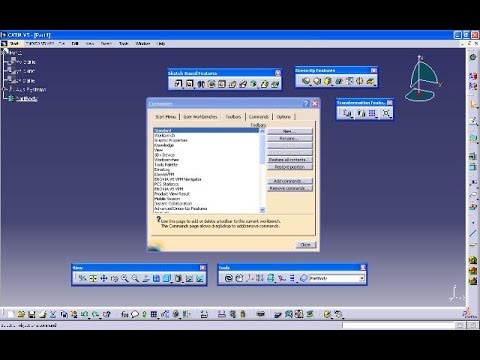The height and width of the screenshot is (360, 480).
Task: Click Update All icon in Tools toolbar
Action: click(228, 278)
